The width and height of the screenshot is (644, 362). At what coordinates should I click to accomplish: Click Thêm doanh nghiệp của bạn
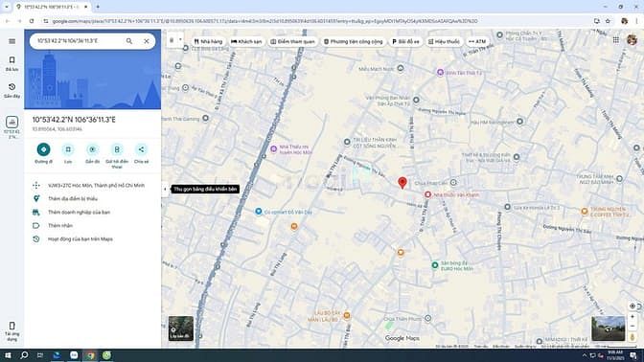(x=92, y=213)
